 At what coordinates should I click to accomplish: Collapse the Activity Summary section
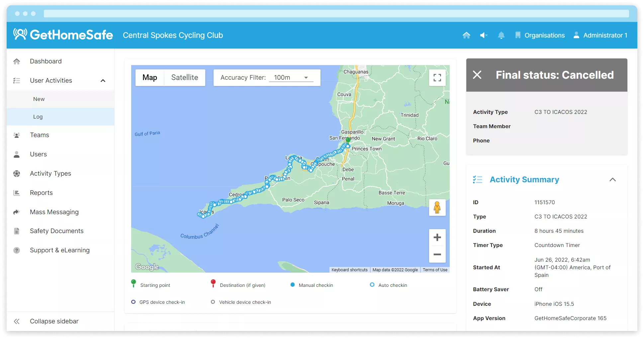[612, 180]
